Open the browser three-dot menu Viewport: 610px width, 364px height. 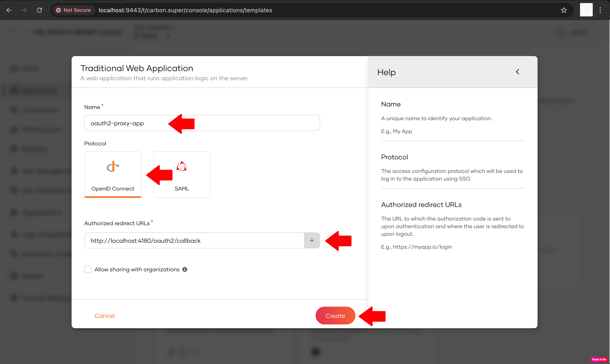pos(600,10)
